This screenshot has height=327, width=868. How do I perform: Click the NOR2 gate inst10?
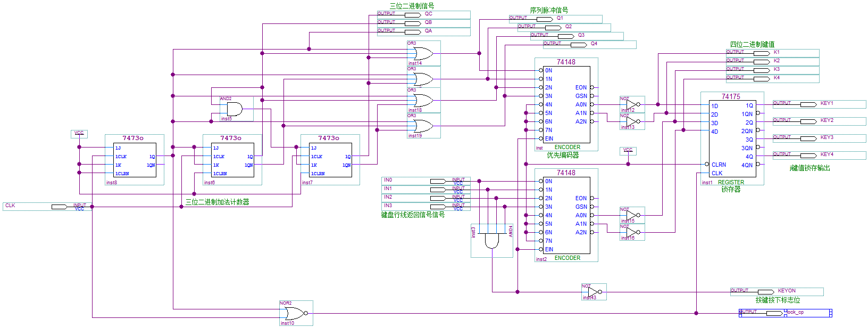coord(294,313)
